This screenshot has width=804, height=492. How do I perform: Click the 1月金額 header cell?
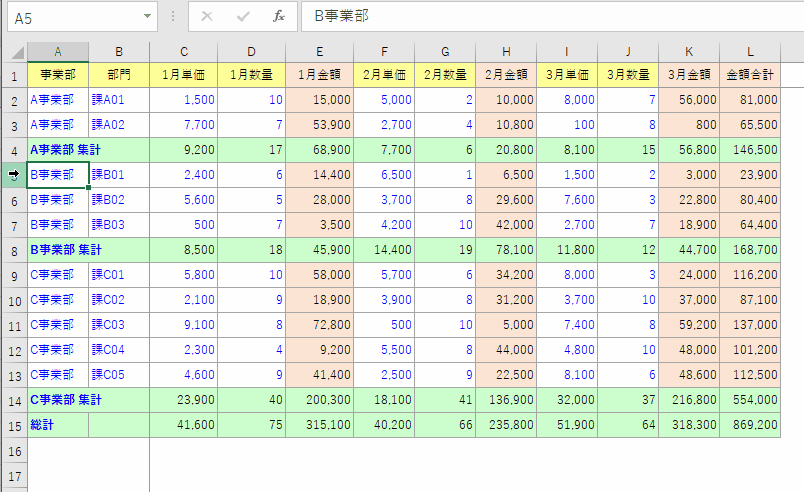click(319, 75)
